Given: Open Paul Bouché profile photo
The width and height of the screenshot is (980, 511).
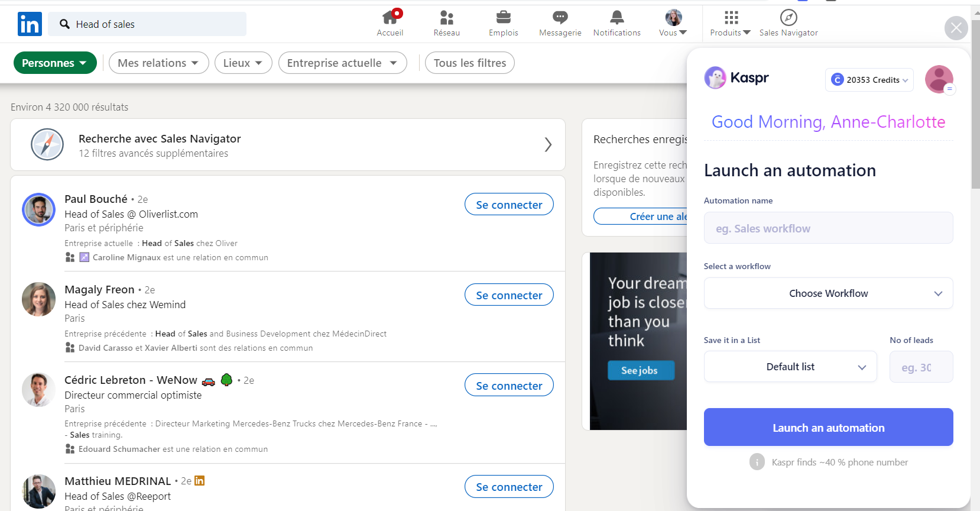Looking at the screenshot, I should pyautogui.click(x=39, y=209).
